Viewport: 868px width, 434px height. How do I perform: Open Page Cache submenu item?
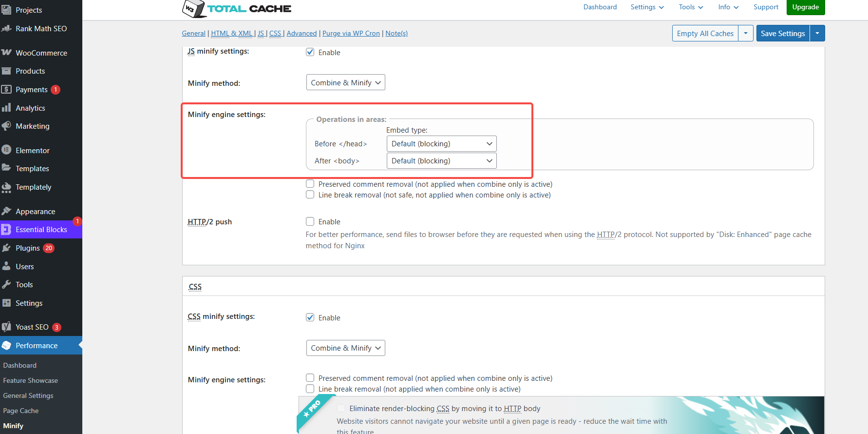(x=21, y=411)
